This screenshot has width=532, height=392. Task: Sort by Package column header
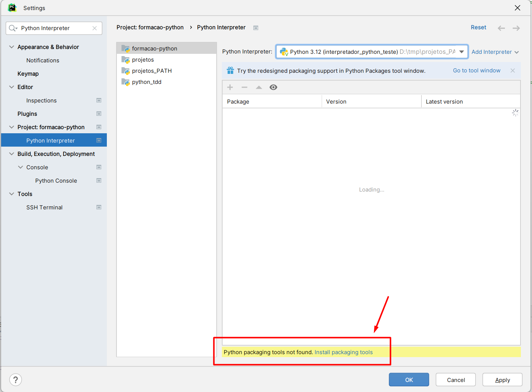(x=272, y=101)
